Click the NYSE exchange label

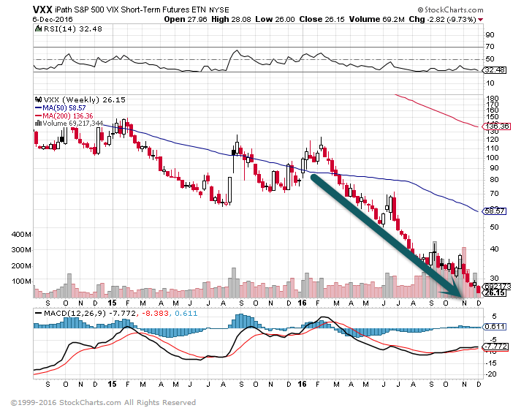tap(219, 10)
